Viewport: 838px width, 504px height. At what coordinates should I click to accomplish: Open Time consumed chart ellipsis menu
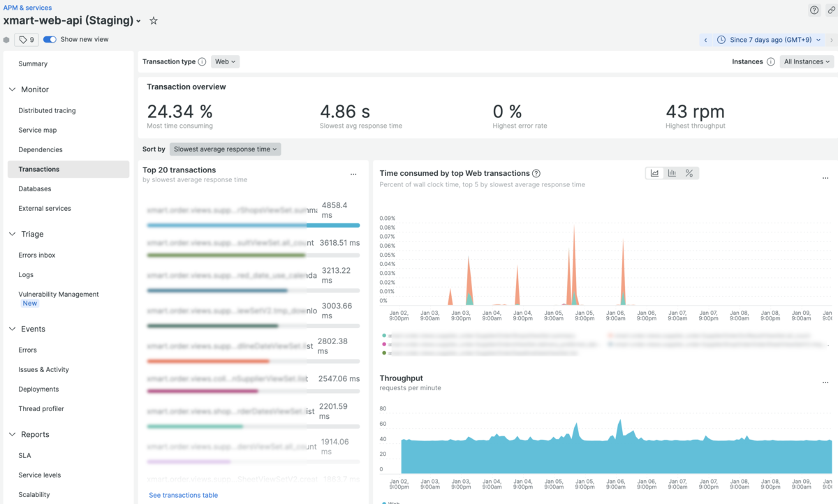(825, 178)
